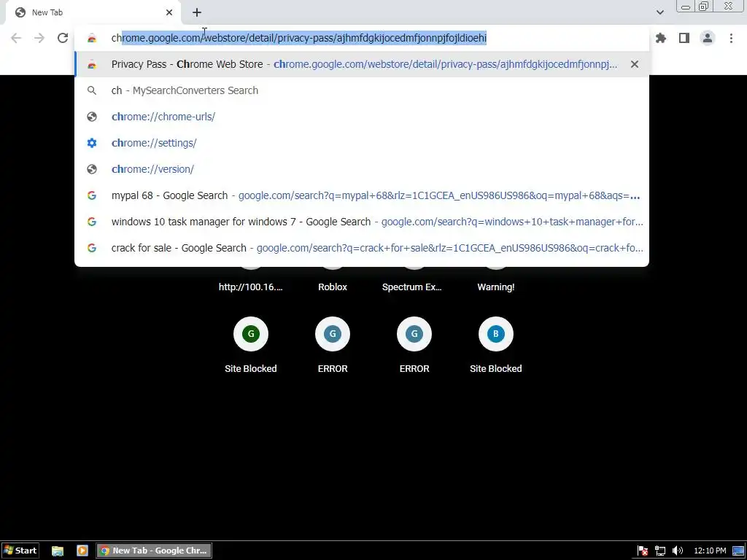This screenshot has width=747, height=560.
Task: Click the Back navigation arrow
Action: point(16,38)
